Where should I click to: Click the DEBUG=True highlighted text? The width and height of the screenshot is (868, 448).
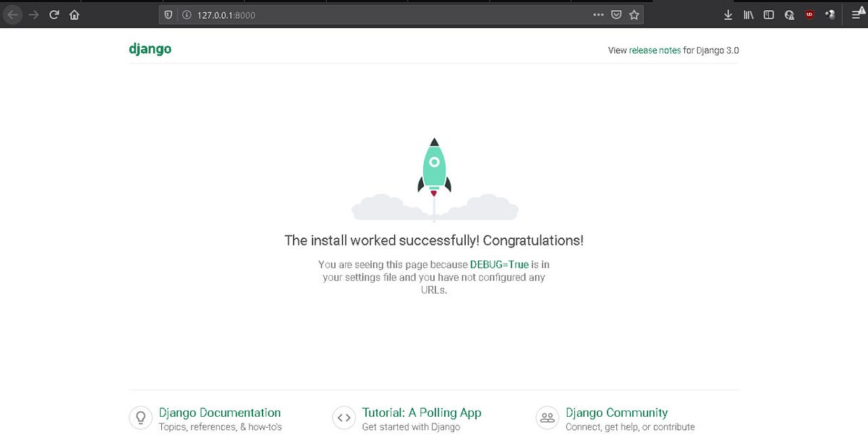(x=500, y=264)
